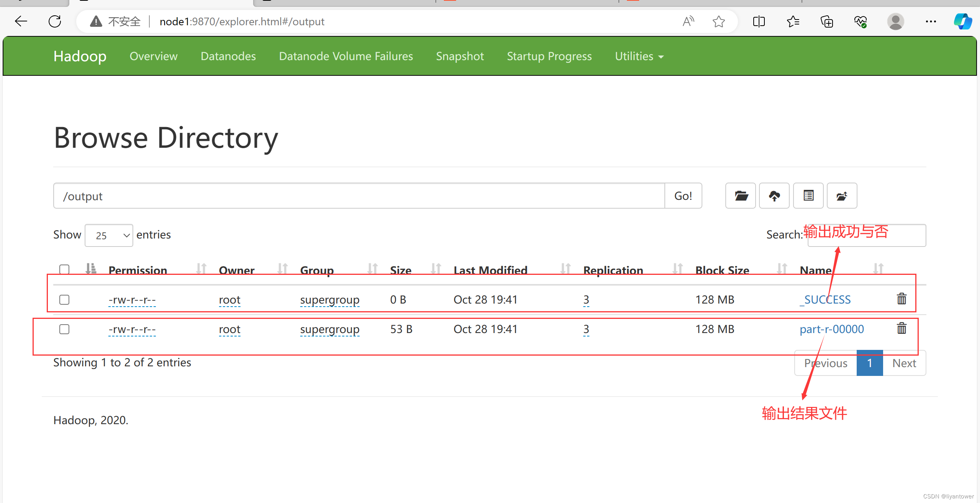
Task: Go back using browser back arrow
Action: tap(21, 21)
